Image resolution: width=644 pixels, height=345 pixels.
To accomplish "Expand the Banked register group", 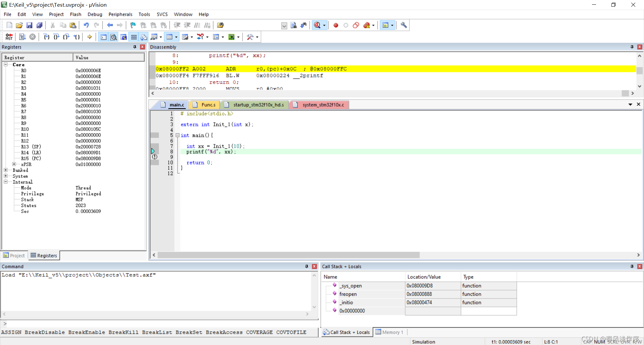I will (x=6, y=170).
